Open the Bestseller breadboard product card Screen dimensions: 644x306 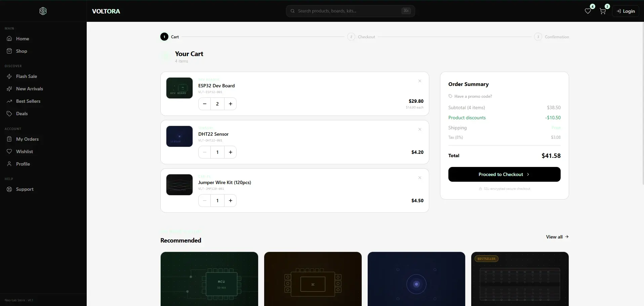pyautogui.click(x=520, y=279)
